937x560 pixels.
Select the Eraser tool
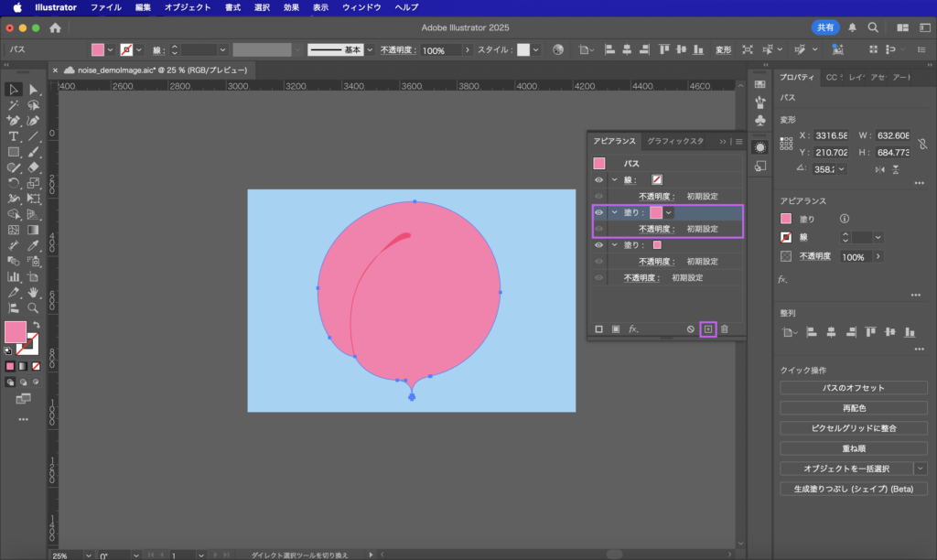[34, 168]
